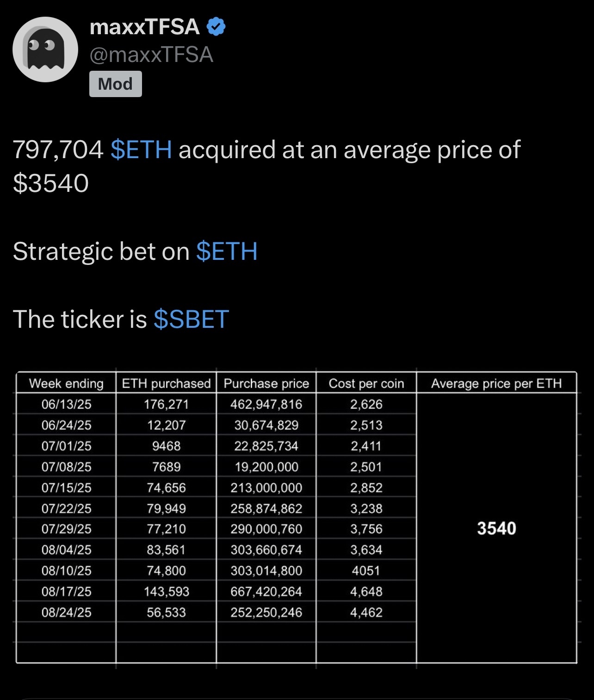The height and width of the screenshot is (700, 594).
Task: Select the 08/24/25 week ending cell
Action: (66, 612)
